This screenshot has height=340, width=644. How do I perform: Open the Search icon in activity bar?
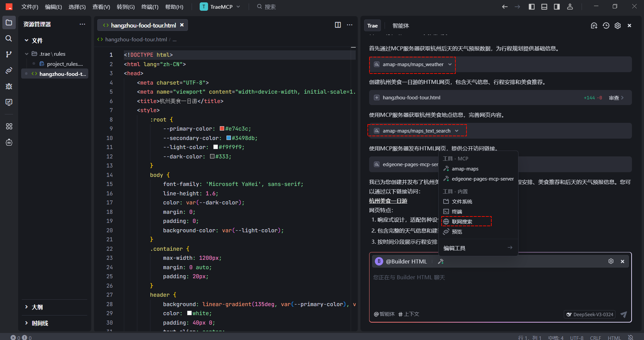point(9,39)
